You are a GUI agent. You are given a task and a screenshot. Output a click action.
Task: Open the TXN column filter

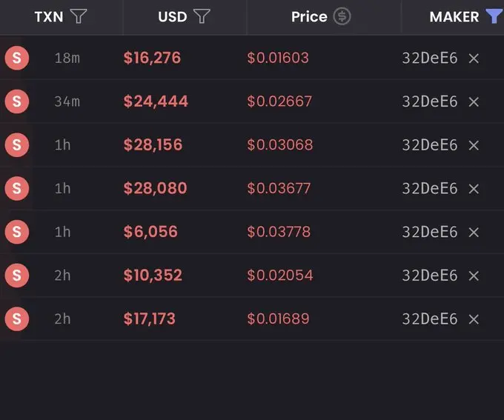tap(79, 16)
